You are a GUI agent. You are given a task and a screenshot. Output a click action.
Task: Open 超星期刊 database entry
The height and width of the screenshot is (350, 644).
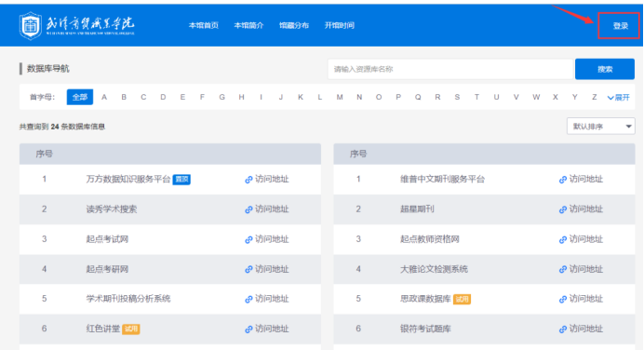tap(417, 209)
